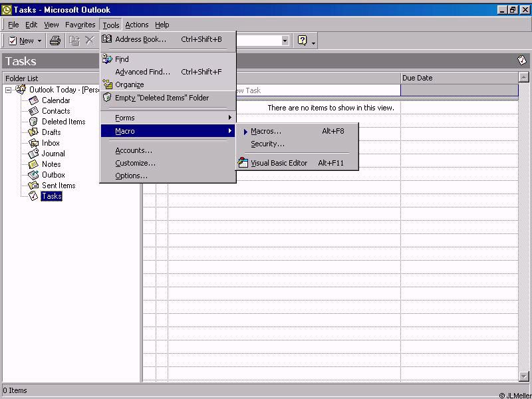Open the Notes folder icon
This screenshot has width=532, height=399.
point(33,164)
